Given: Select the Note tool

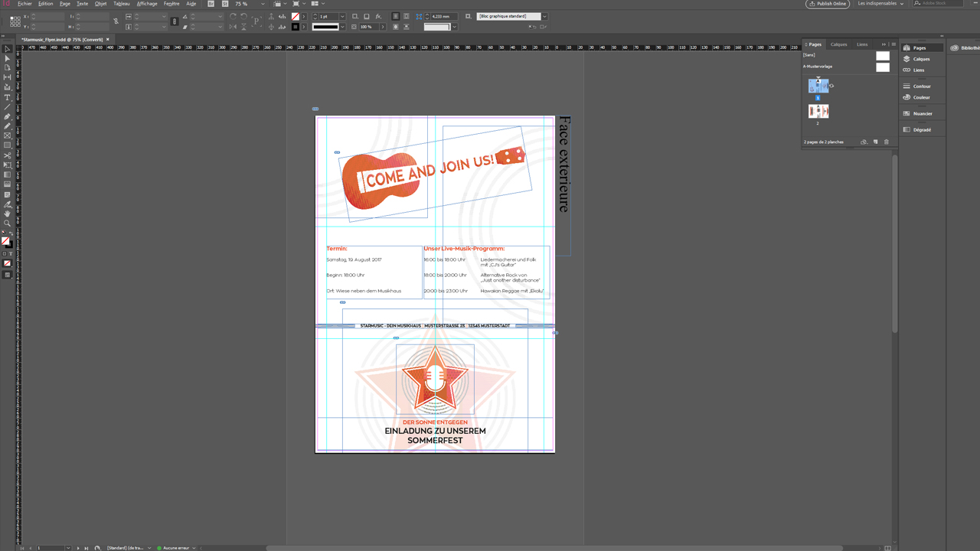Looking at the screenshot, I should [8, 194].
